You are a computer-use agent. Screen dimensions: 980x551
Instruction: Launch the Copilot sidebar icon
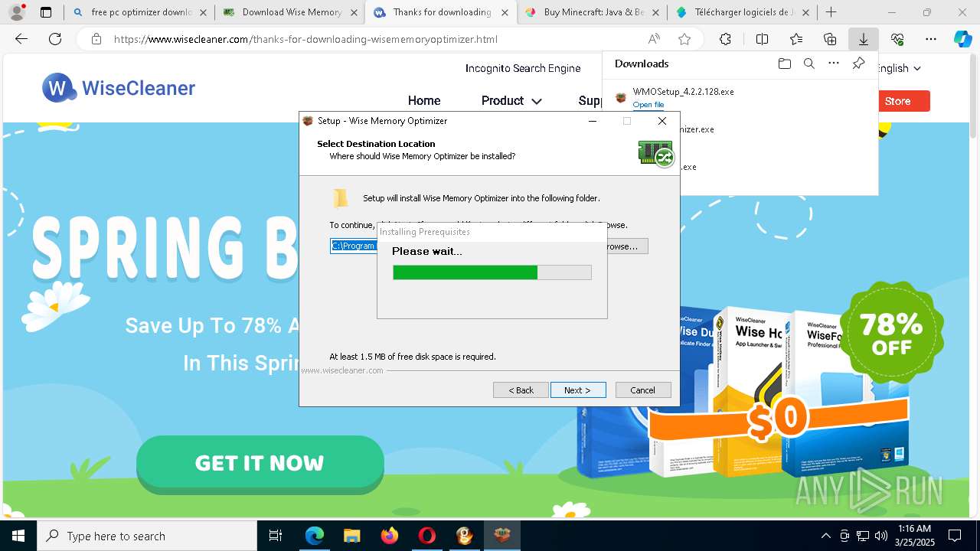click(962, 40)
